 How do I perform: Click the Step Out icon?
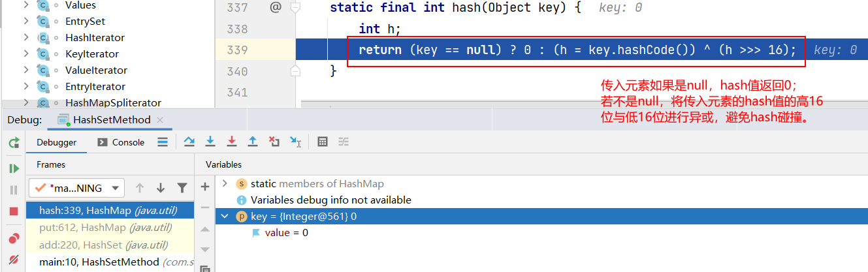tap(253, 142)
